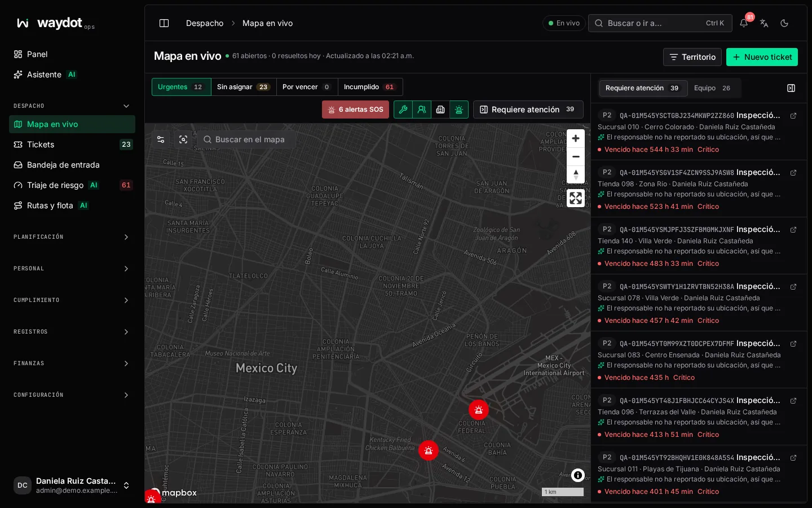Open external link for Tienda 140 ticket
This screenshot has width=812, height=508.
[x=793, y=229]
